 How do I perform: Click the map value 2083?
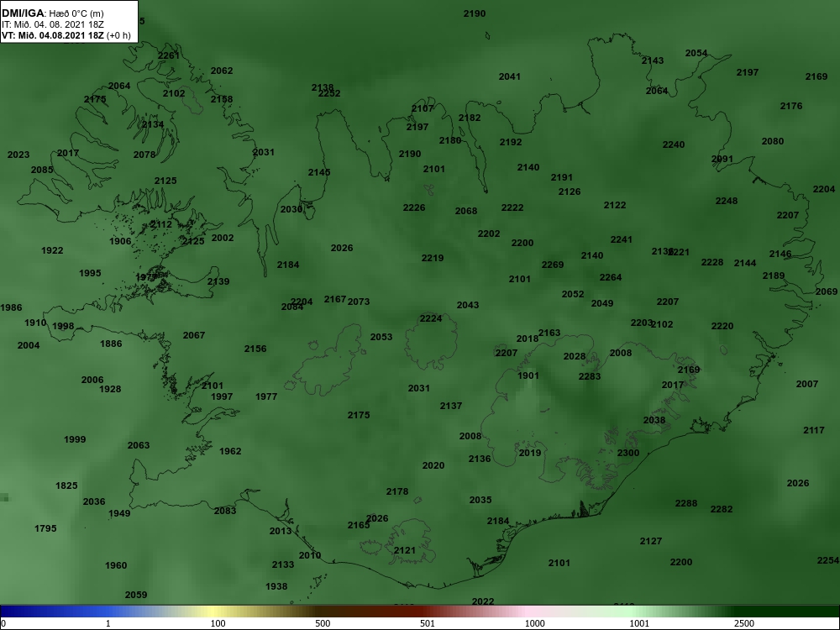225,511
